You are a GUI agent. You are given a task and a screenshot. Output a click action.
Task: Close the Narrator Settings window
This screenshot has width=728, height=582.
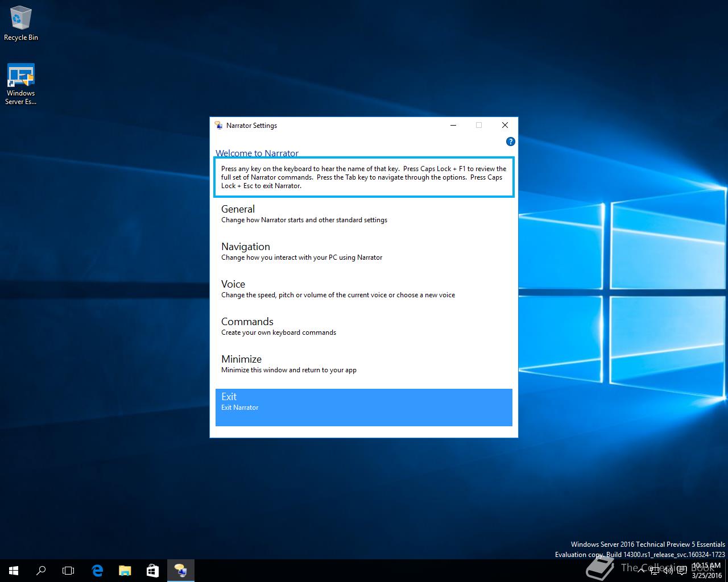click(x=504, y=125)
